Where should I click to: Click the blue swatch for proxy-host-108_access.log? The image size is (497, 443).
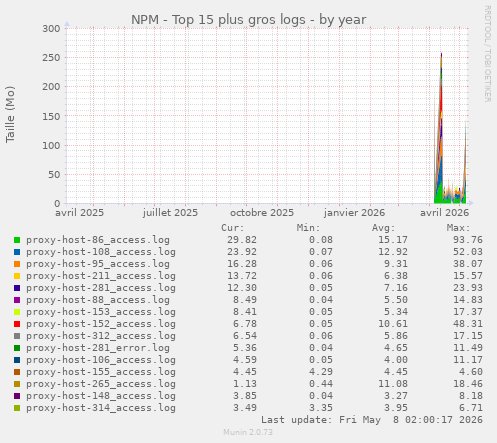click(17, 252)
